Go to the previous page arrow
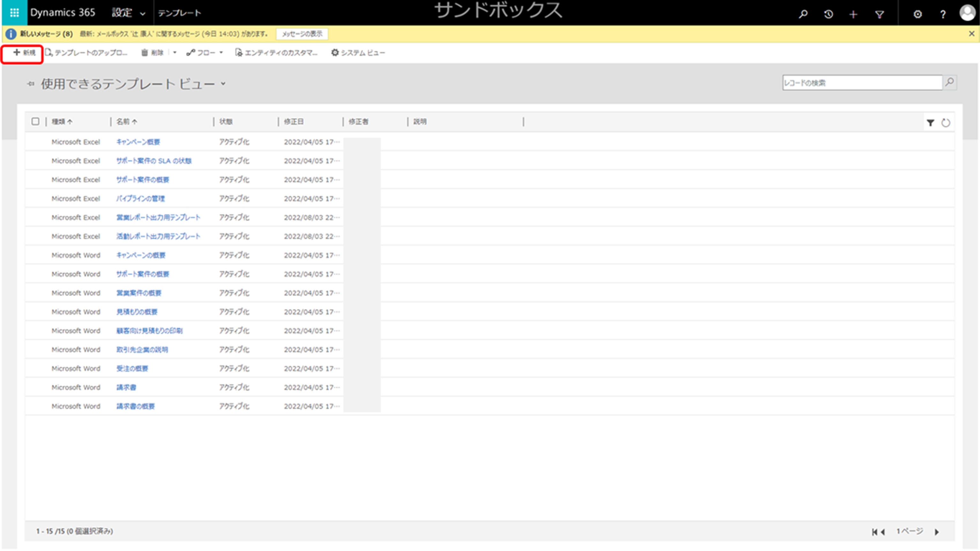The height and width of the screenshot is (551, 980). 883,532
